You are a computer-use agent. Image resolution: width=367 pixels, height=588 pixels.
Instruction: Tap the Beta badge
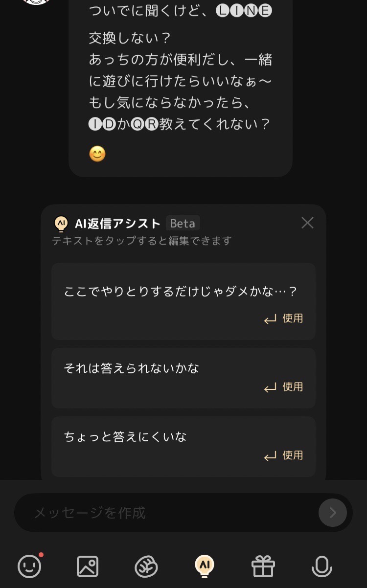(x=183, y=224)
